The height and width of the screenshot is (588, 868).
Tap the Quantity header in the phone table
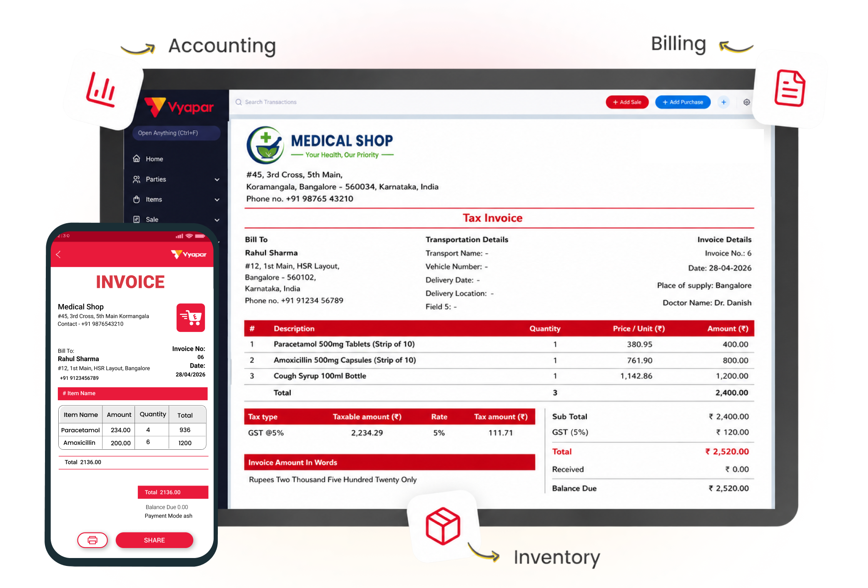click(x=152, y=414)
